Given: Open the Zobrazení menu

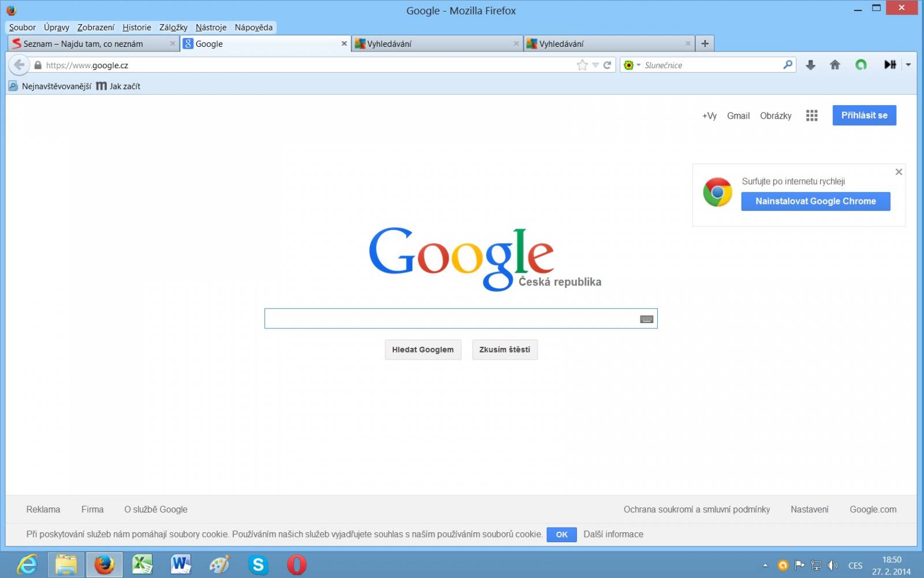Looking at the screenshot, I should tap(96, 27).
